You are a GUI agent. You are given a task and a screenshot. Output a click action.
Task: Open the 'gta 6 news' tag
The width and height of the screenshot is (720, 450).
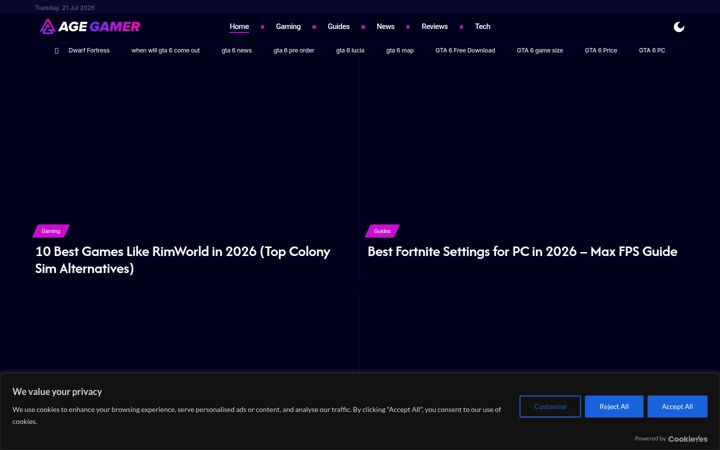coord(236,51)
